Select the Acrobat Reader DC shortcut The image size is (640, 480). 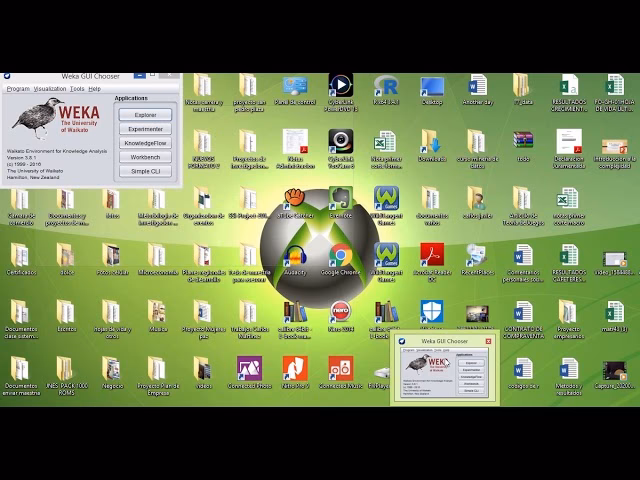pos(432,263)
